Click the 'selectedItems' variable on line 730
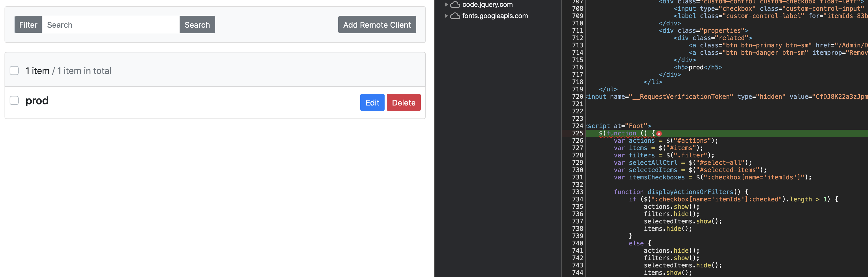The image size is (868, 277). (653, 170)
